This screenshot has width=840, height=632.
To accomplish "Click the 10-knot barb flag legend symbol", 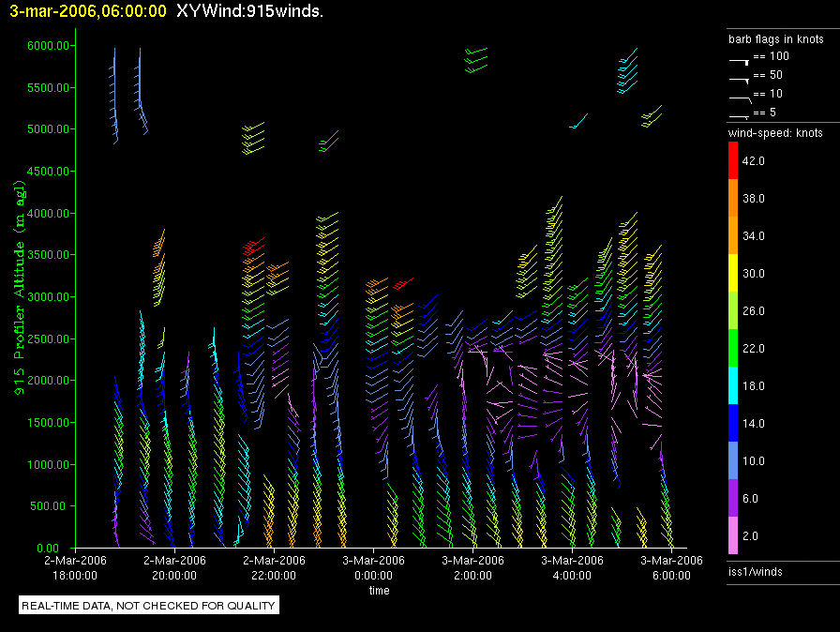I will [740, 96].
